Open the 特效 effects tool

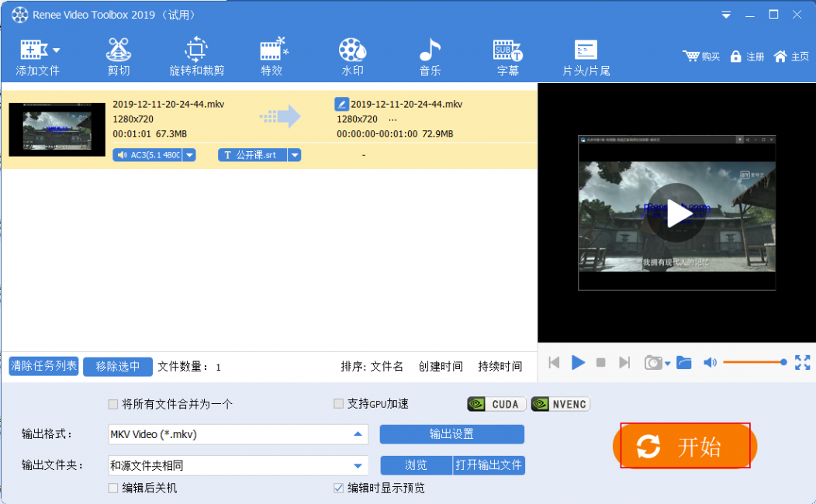[x=272, y=57]
